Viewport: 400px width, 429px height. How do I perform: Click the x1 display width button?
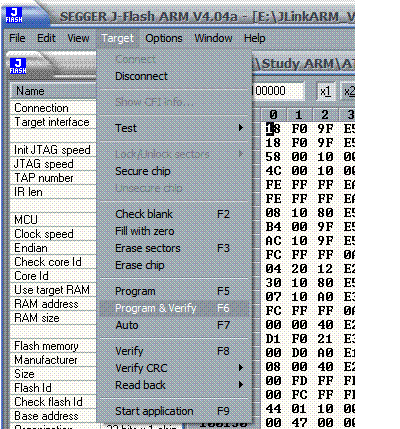click(326, 91)
